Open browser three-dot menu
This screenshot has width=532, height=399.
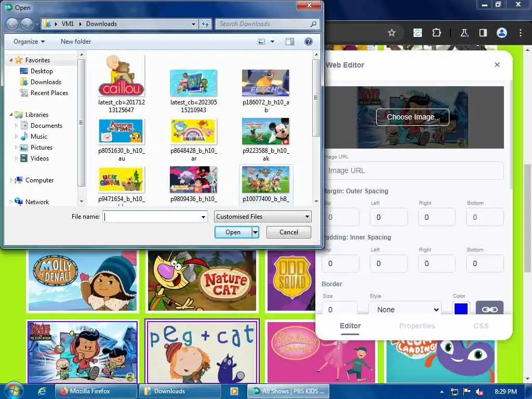coord(521,33)
